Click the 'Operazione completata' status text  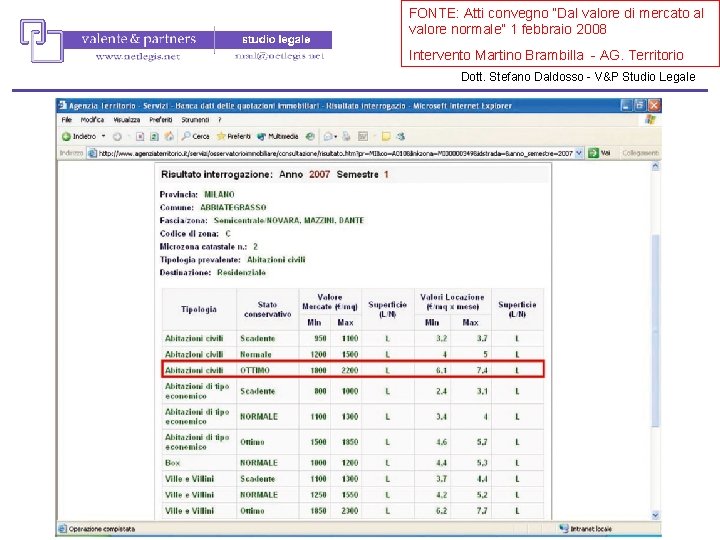point(102,529)
